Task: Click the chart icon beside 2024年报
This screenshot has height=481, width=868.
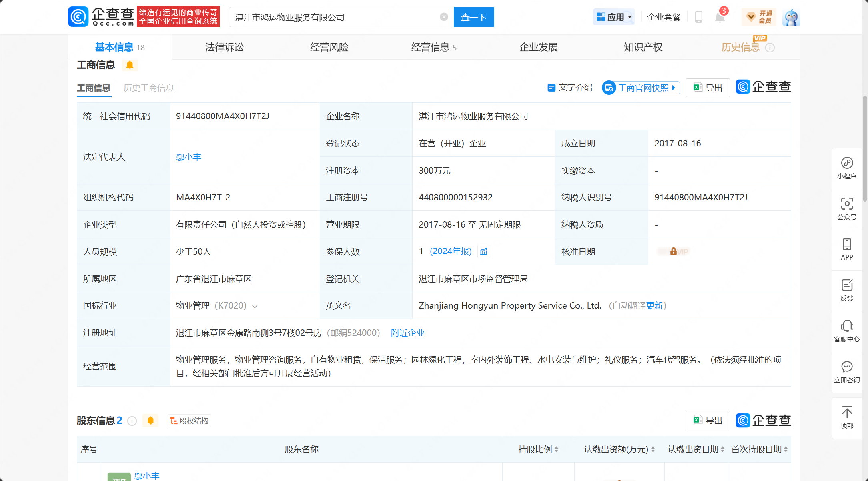Action: (x=484, y=251)
